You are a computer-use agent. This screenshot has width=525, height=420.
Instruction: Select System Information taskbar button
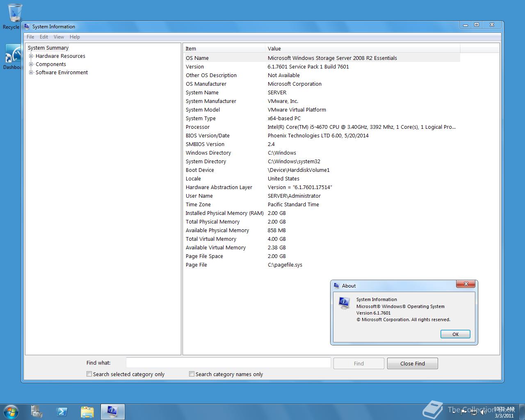(113, 411)
